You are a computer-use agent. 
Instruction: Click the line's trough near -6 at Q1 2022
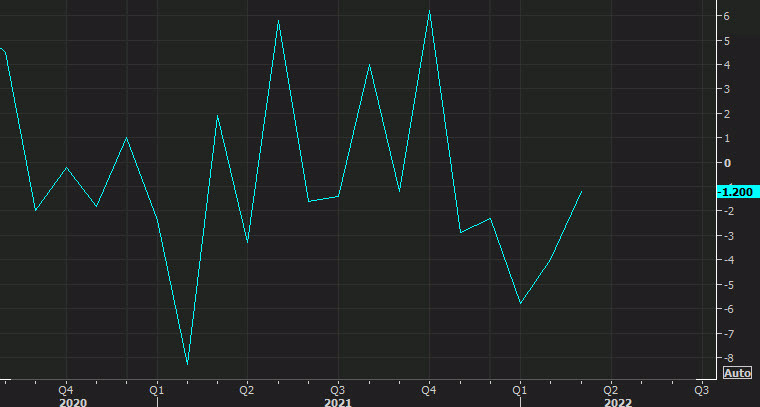[x=520, y=303]
